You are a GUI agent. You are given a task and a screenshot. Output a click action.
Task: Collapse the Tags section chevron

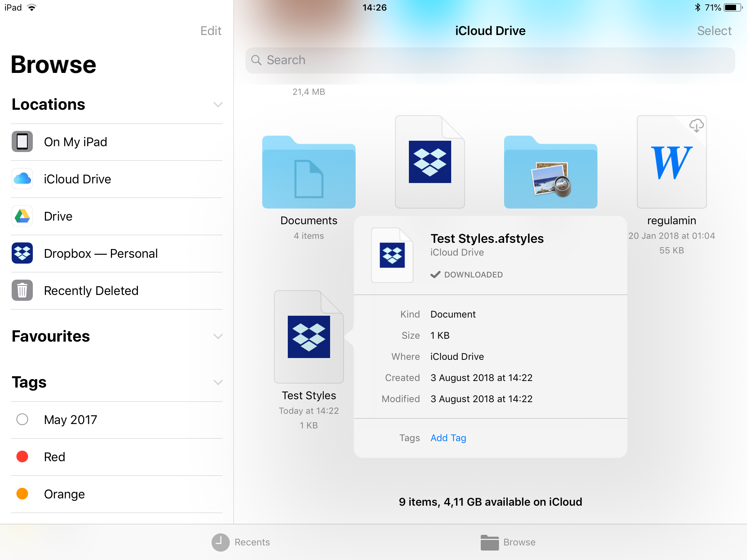point(218,382)
